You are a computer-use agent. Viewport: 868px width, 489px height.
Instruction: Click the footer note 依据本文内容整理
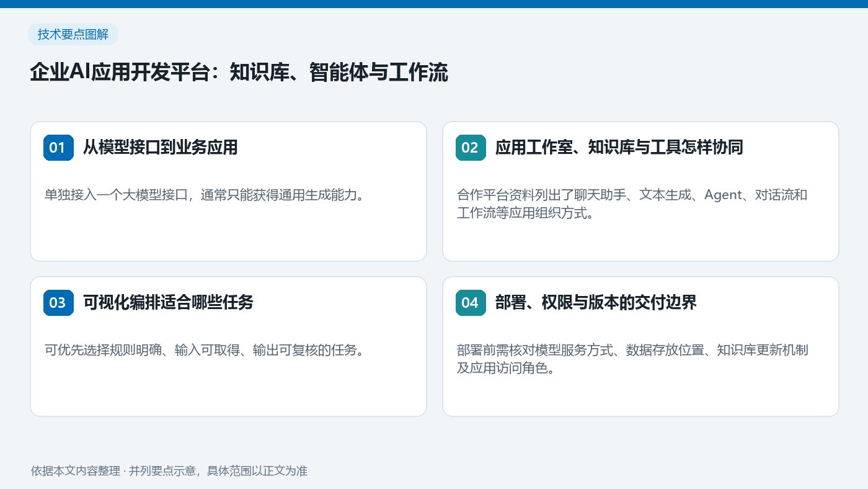click(x=169, y=471)
